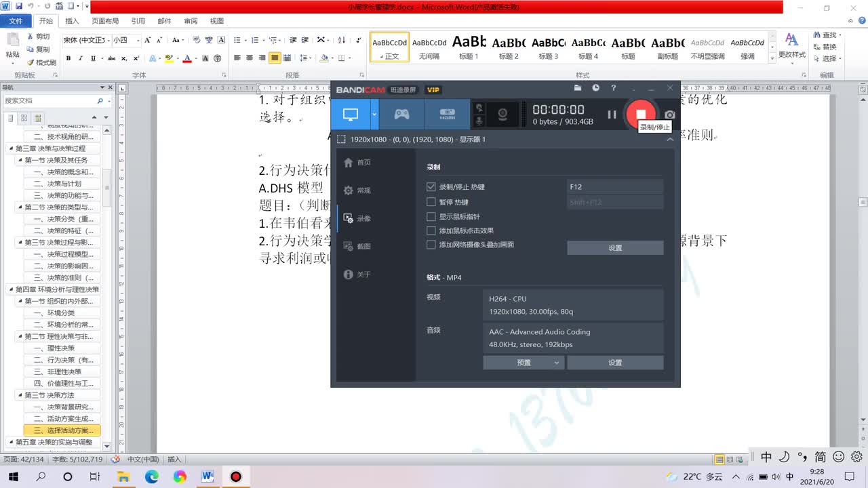Open Bandicam output folder icon

click(x=578, y=88)
